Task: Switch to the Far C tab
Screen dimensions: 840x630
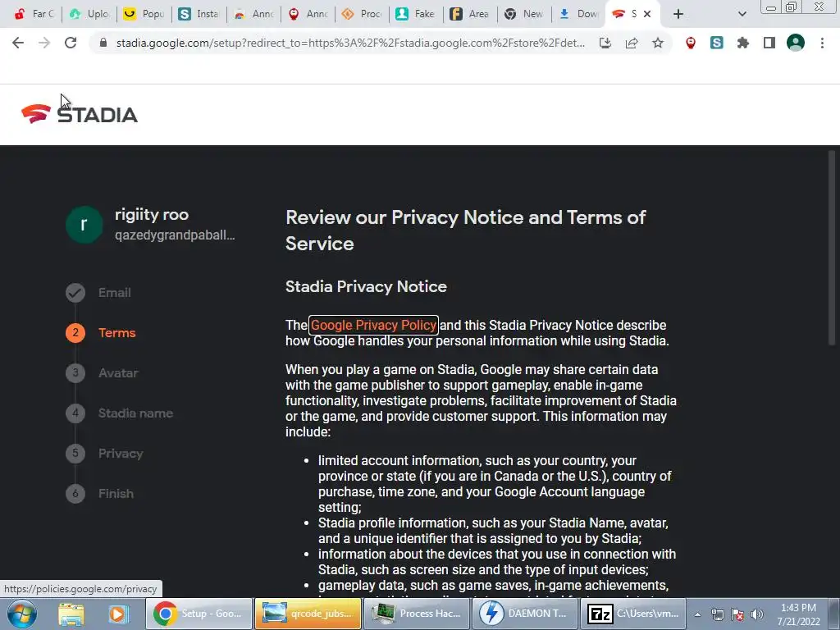Action: [x=34, y=14]
